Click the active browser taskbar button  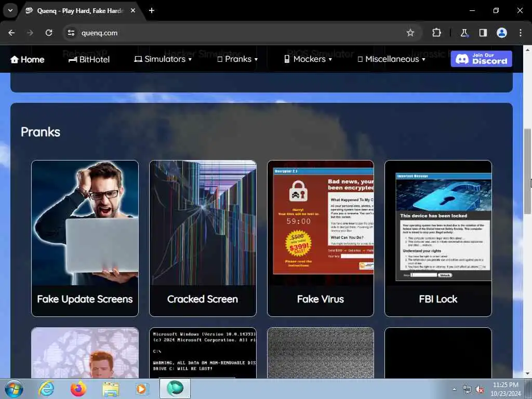tap(175, 389)
